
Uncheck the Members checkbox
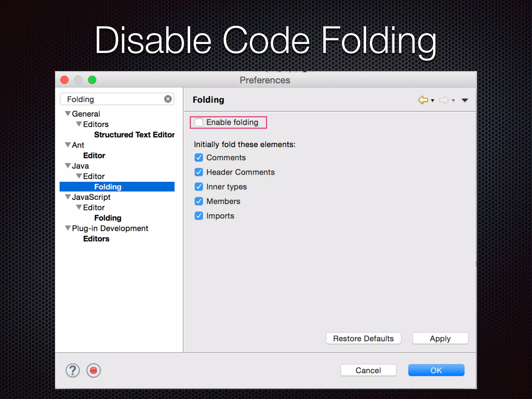point(199,201)
